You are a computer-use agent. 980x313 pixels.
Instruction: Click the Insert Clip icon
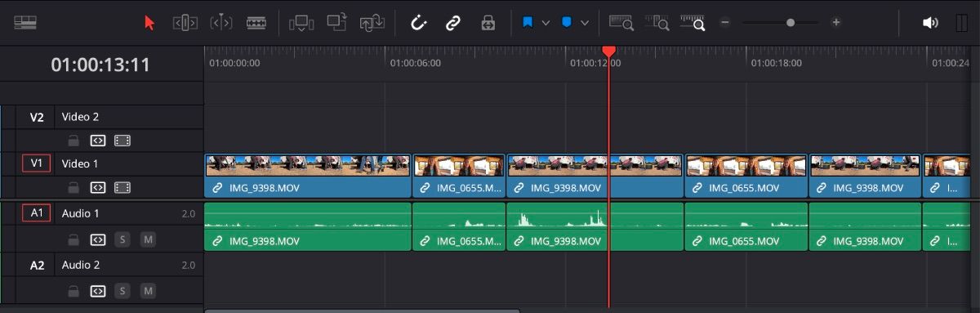click(x=301, y=23)
